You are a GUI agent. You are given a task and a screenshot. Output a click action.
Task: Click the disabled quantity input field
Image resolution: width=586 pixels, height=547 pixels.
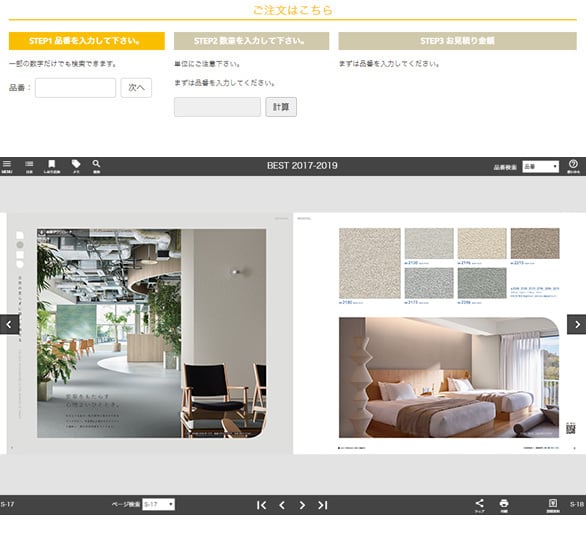(217, 107)
